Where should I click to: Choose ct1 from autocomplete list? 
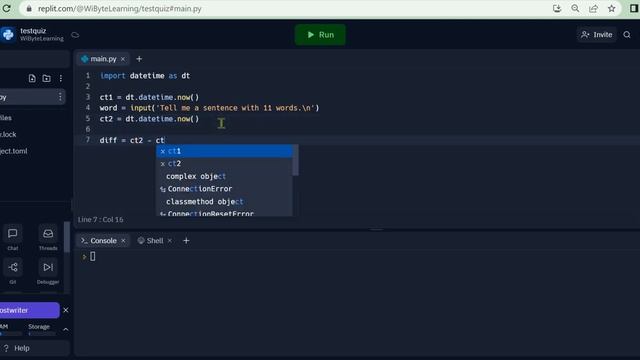pyautogui.click(x=224, y=151)
